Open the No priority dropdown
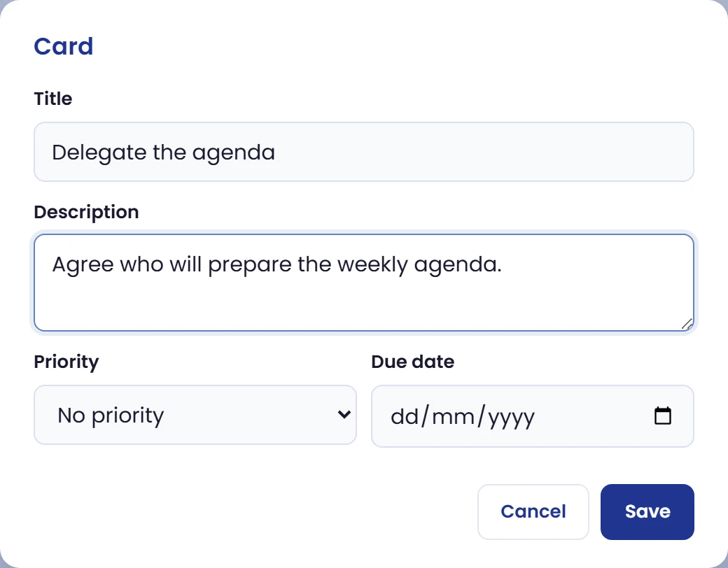This screenshot has width=728, height=568. point(195,415)
